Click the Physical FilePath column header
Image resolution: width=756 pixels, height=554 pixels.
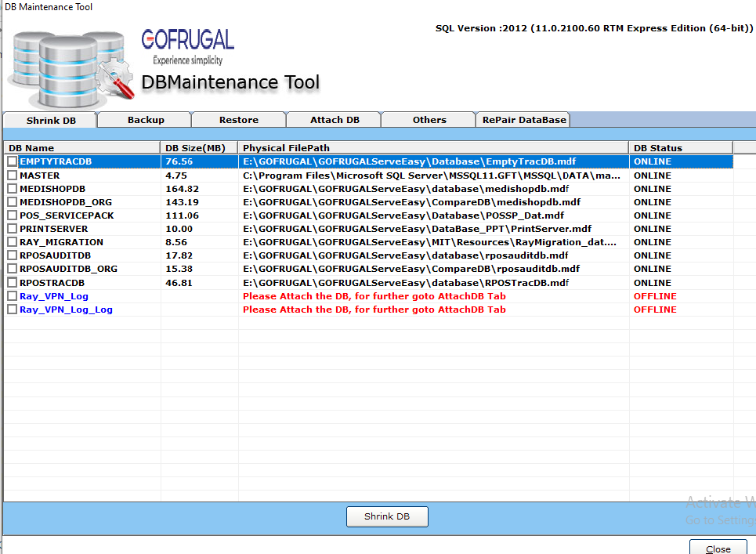tap(433, 147)
